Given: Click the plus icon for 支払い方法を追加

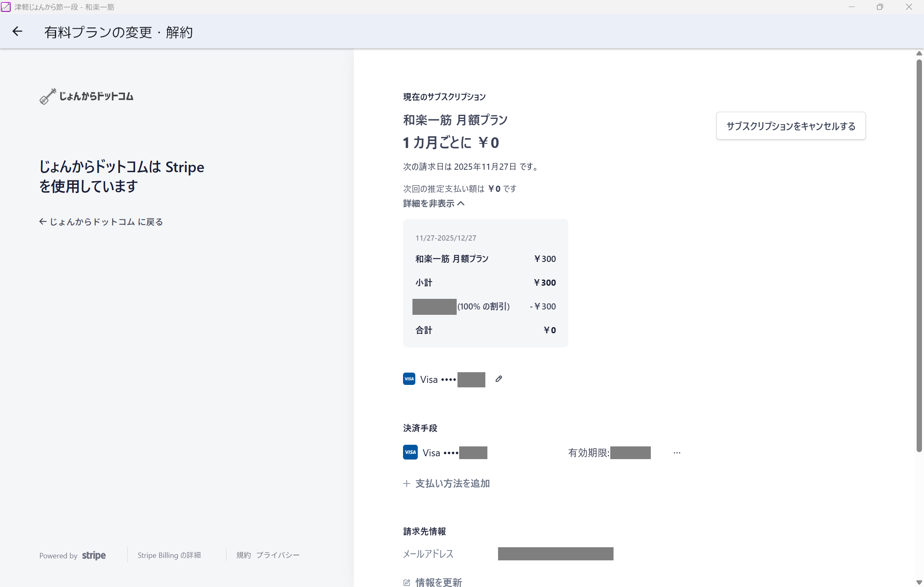Looking at the screenshot, I should pos(406,484).
